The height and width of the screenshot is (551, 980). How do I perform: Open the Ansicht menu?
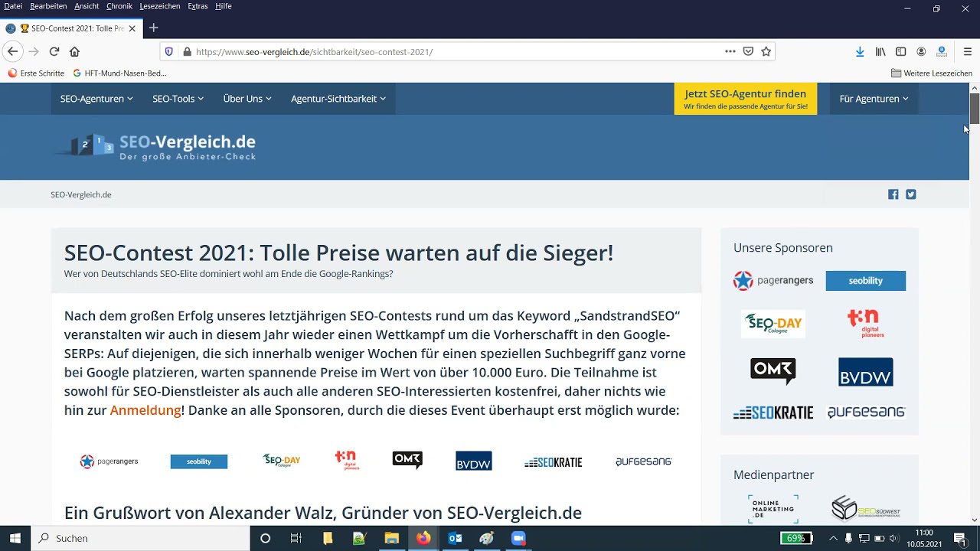(87, 6)
